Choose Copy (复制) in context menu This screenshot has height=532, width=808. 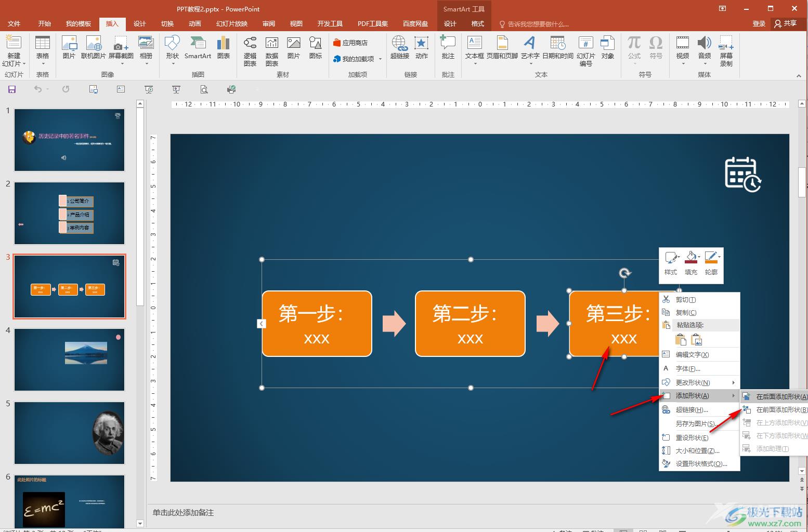coord(699,312)
